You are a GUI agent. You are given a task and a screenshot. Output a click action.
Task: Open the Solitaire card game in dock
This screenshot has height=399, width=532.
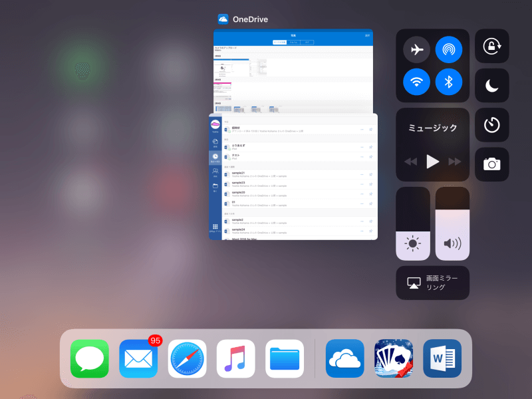[394, 358]
